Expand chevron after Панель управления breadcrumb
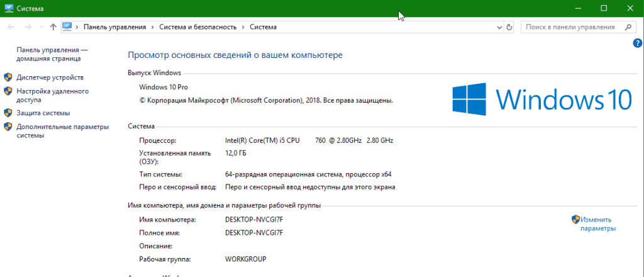The image size is (644, 277). pos(152,27)
